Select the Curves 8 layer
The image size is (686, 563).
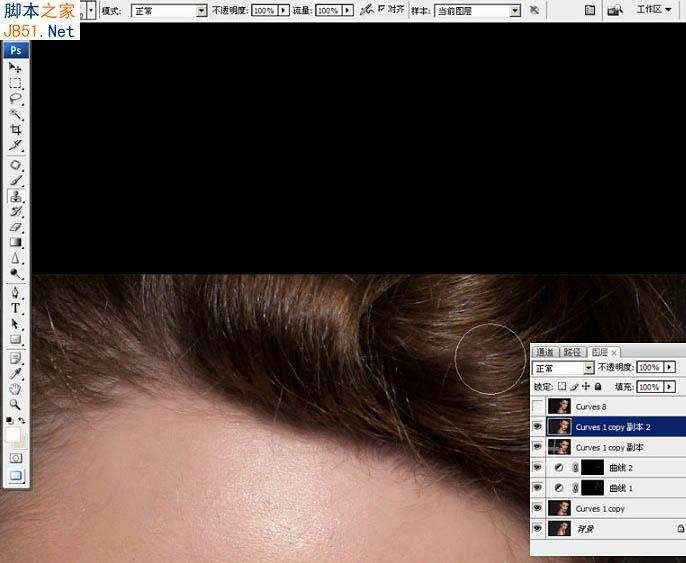pyautogui.click(x=609, y=406)
